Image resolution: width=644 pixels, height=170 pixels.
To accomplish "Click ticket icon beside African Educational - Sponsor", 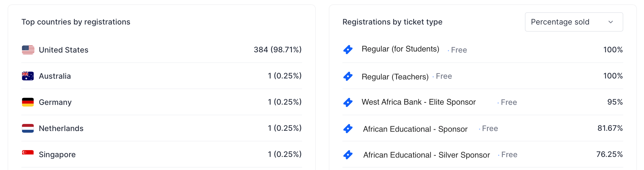I will [348, 128].
